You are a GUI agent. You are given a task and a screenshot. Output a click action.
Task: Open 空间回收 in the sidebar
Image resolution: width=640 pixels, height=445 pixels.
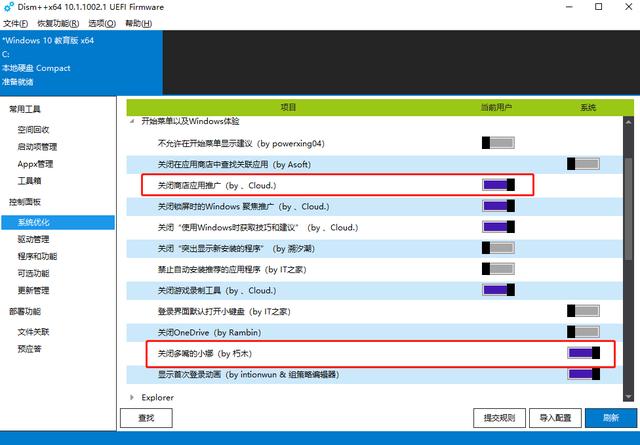click(33, 129)
